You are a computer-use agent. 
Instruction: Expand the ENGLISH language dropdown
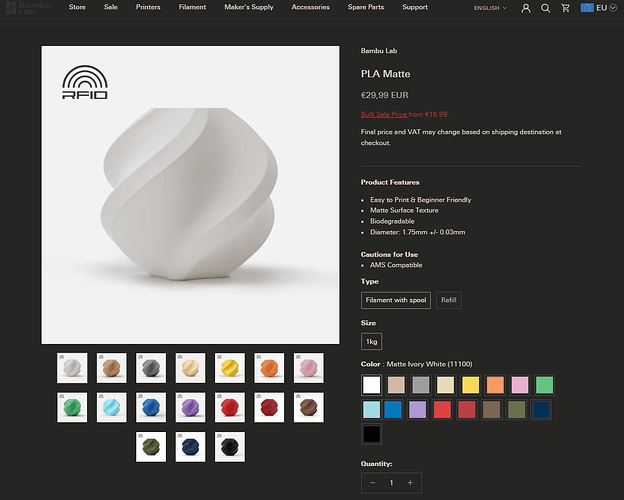click(x=490, y=8)
